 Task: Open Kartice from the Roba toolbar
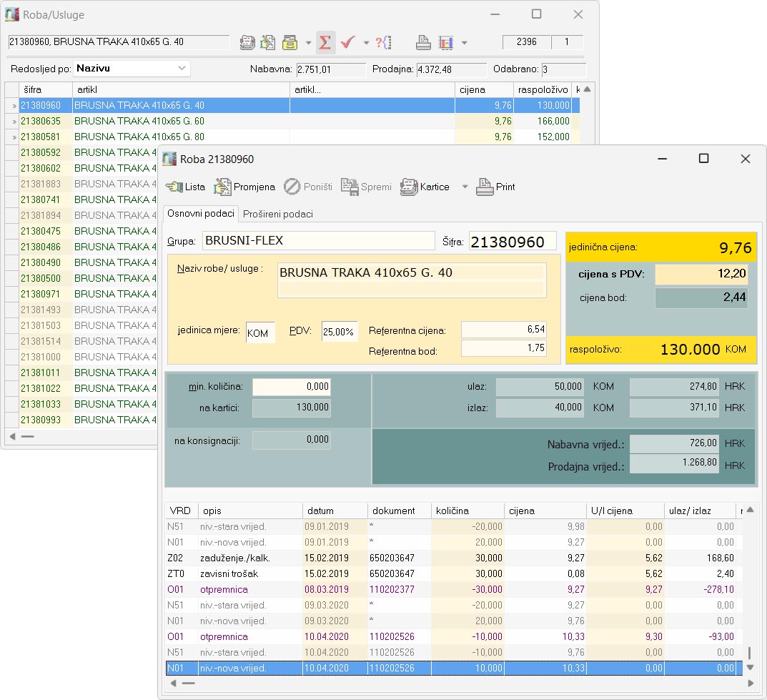[x=425, y=187]
